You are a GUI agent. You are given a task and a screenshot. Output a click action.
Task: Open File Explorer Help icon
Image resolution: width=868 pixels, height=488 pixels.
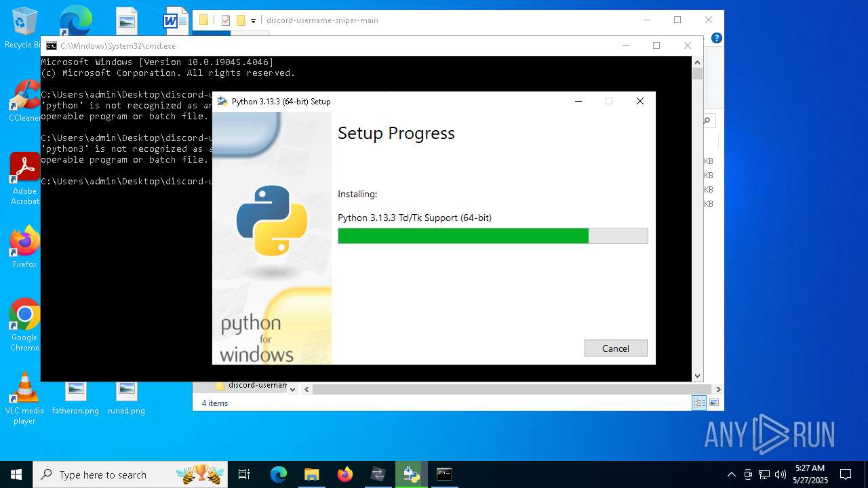coord(716,38)
